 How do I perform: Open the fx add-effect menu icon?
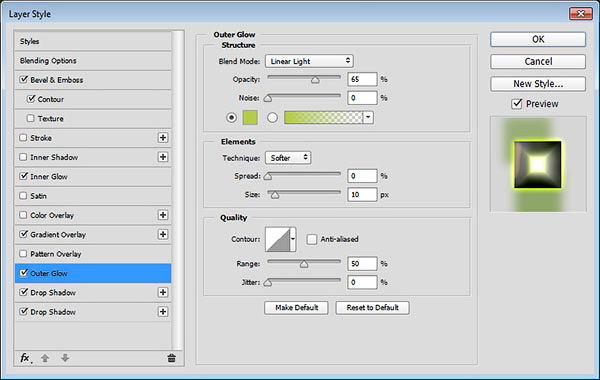[25, 358]
